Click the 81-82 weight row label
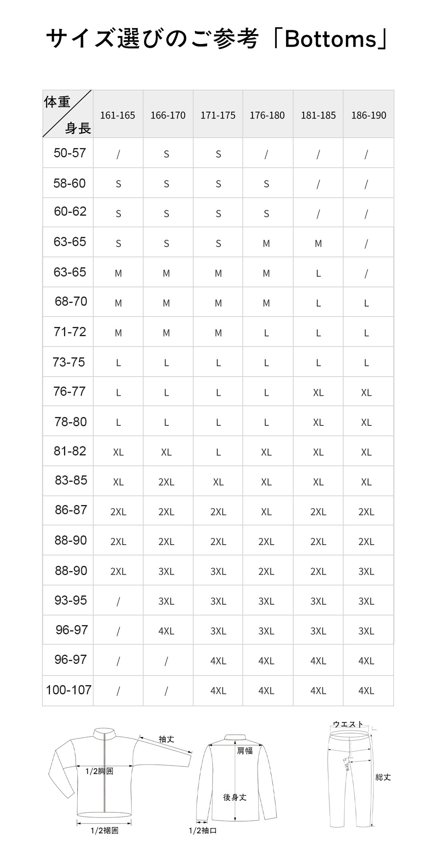432x868 pixels. click(x=70, y=451)
